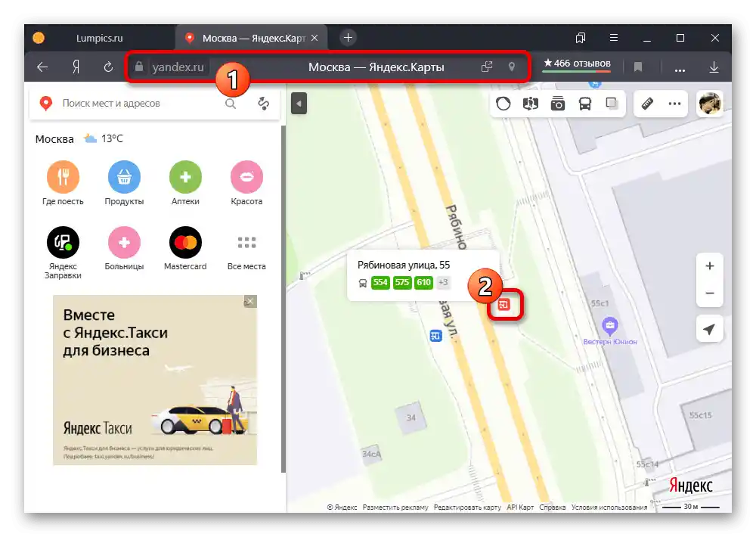Click the red bus stop marker
Image resolution: width=756 pixels, height=537 pixels.
(x=503, y=305)
